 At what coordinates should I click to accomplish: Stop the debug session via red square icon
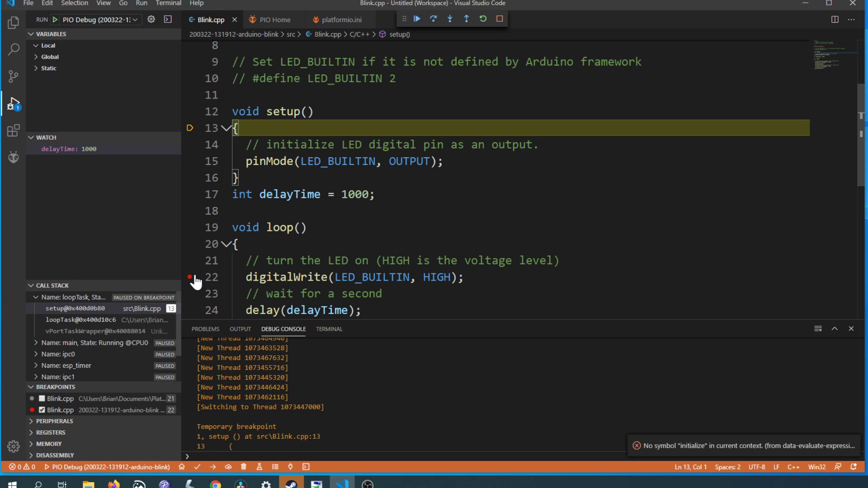[x=500, y=19]
